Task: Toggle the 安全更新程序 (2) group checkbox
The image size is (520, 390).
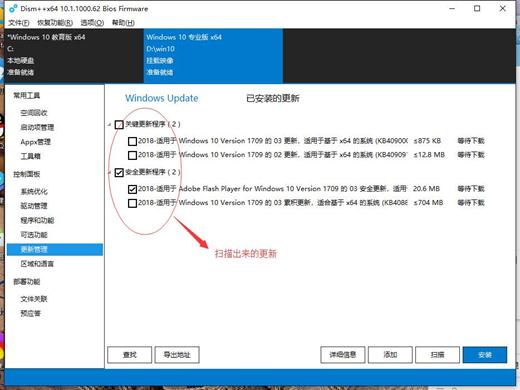Action: [119, 172]
